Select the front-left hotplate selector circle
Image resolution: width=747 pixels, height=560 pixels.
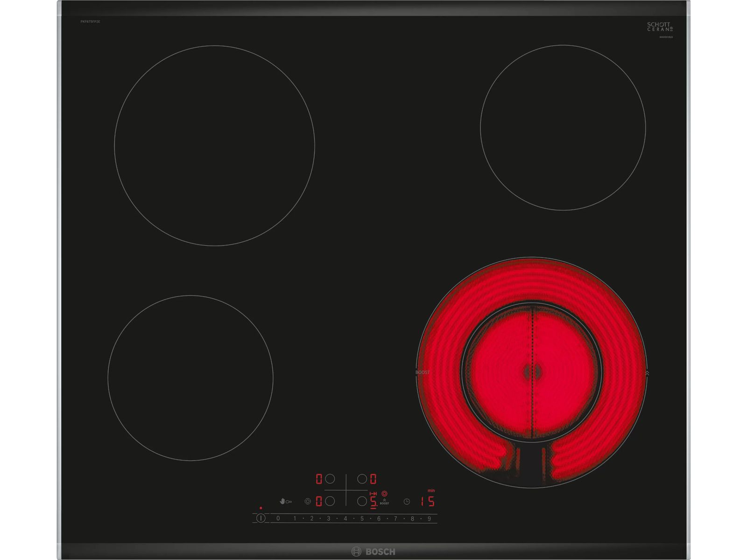330,501
